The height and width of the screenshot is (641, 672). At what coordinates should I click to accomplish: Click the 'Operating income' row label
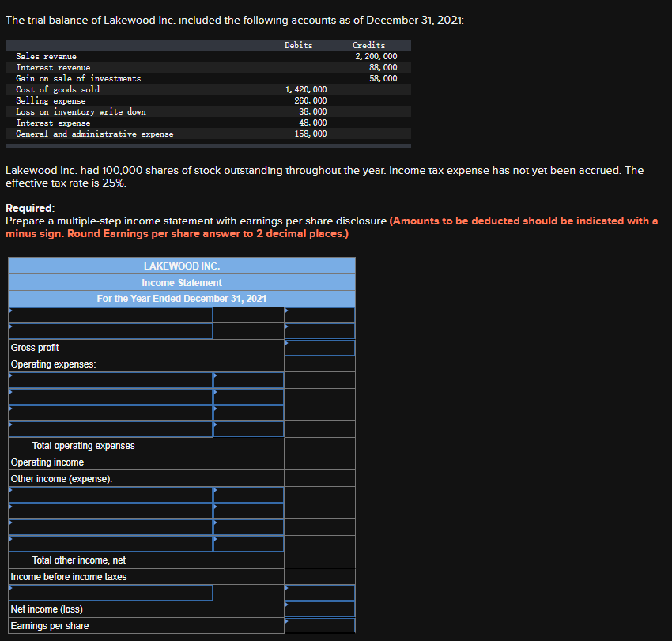[47, 462]
